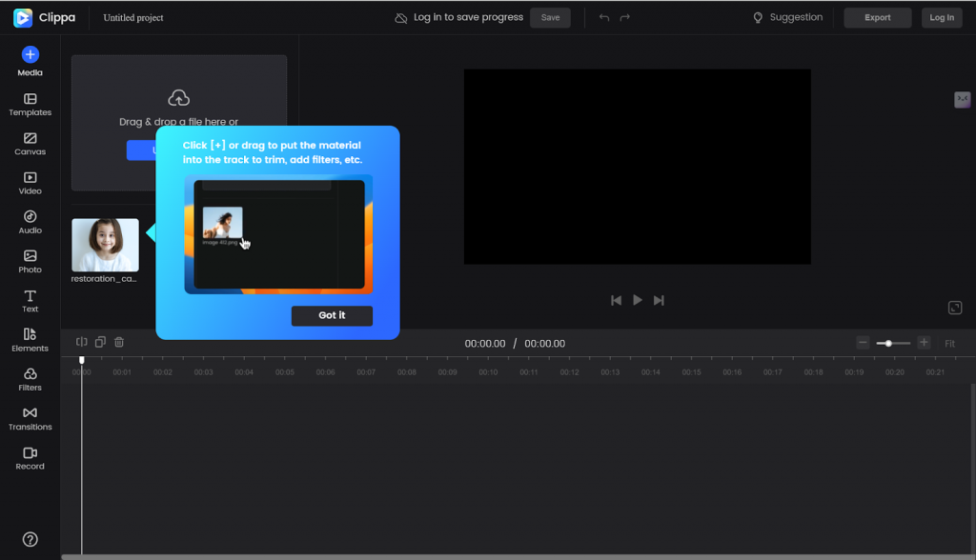The width and height of the screenshot is (976, 560).
Task: Open the Text panel
Action: (30, 301)
